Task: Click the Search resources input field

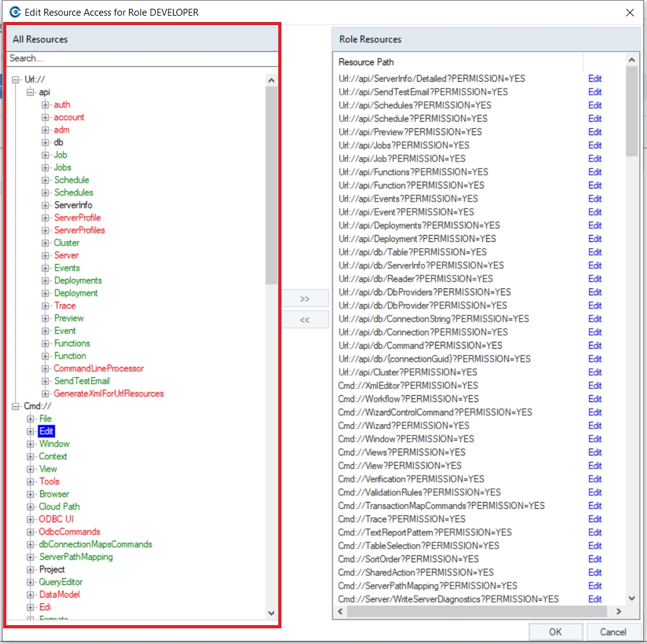Action: (141, 58)
